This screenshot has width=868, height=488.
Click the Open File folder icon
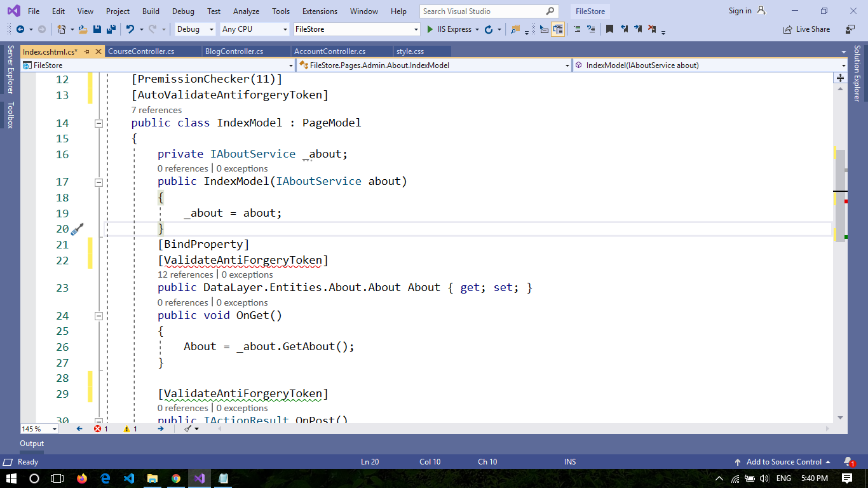coord(83,29)
